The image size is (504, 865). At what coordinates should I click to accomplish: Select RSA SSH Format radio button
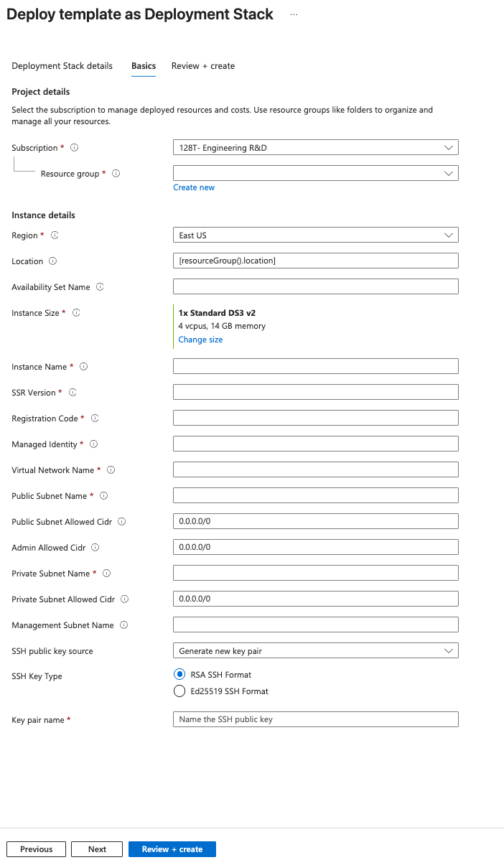pyautogui.click(x=179, y=675)
